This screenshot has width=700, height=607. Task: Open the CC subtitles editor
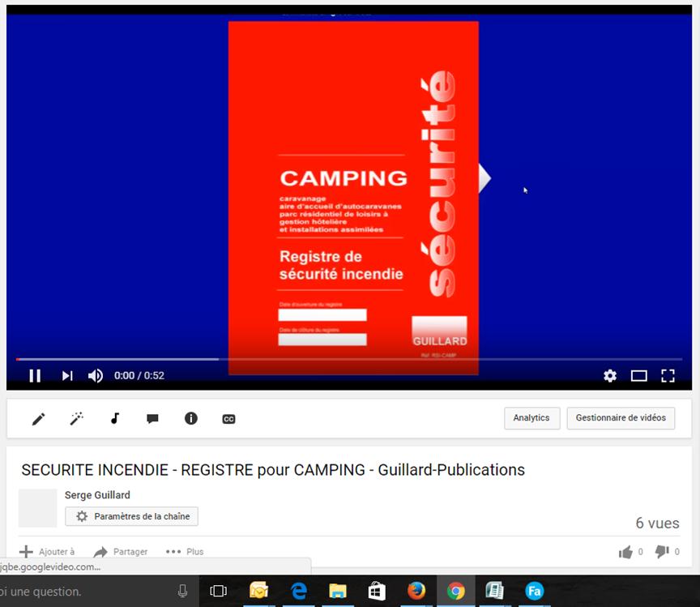coord(228,419)
